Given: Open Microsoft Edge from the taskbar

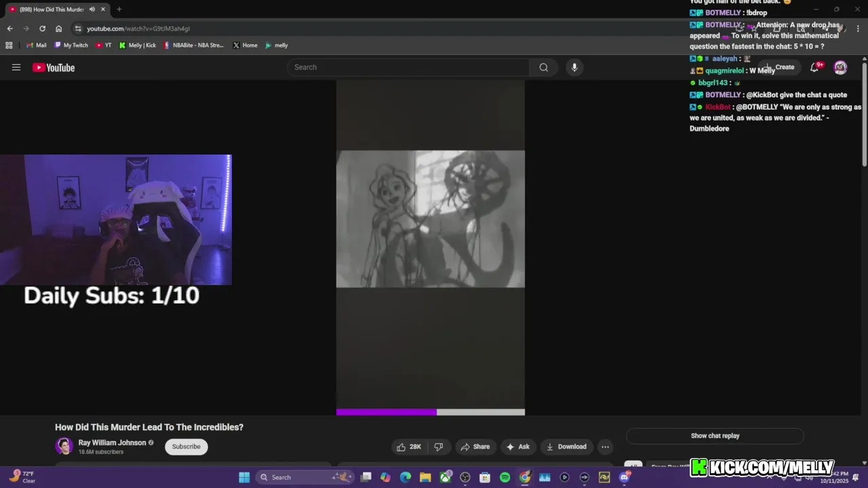Looking at the screenshot, I should point(406,477).
